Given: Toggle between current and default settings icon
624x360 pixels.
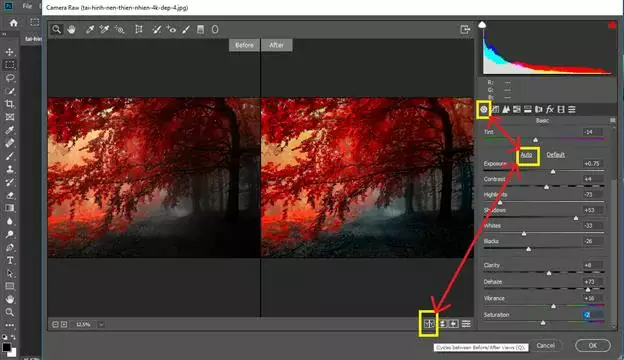Looking at the screenshot, I should point(466,324).
